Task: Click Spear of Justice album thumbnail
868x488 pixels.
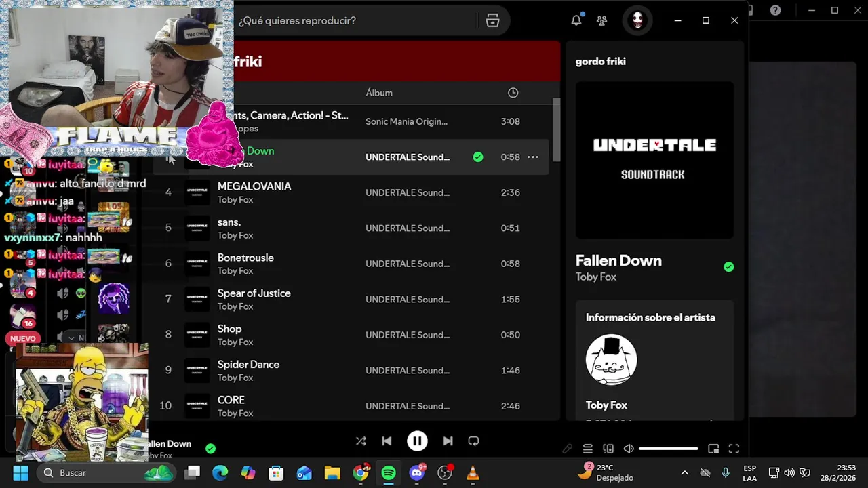Action: [197, 299]
